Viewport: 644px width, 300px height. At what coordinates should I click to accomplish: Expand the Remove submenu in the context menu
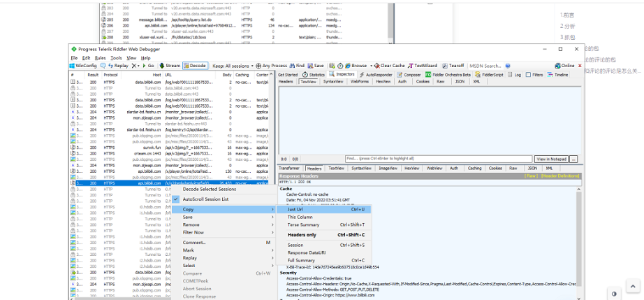coord(224,224)
